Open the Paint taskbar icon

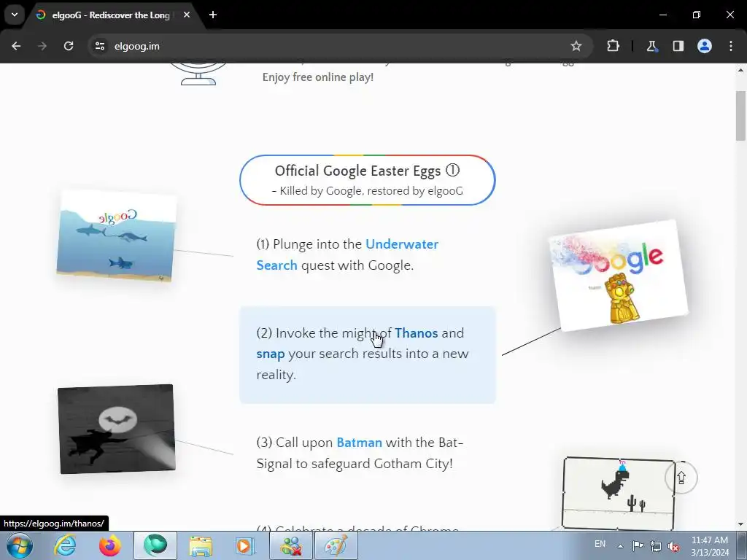pos(336,545)
